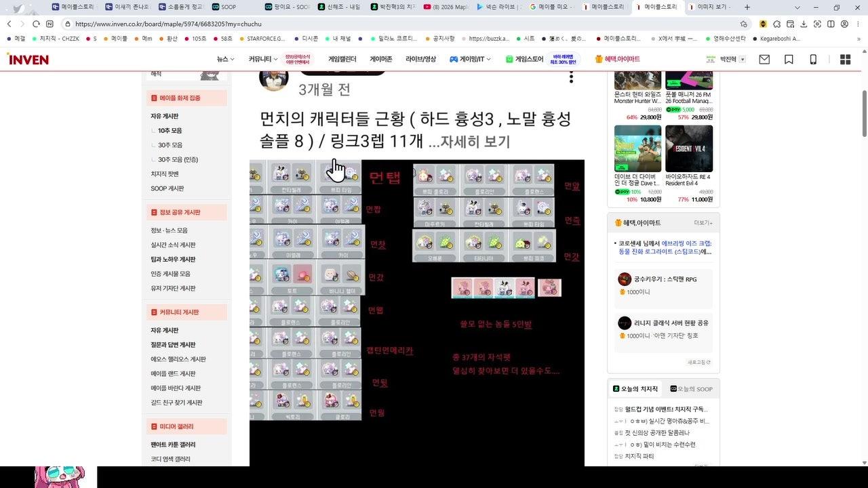Open the grid apps icon in header
The image size is (868, 488).
click(845, 60)
